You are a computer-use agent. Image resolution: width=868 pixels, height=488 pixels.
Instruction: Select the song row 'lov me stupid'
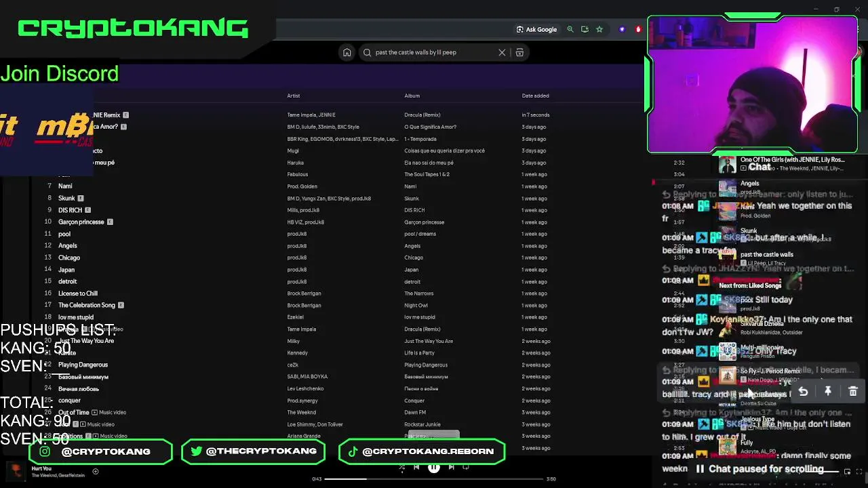(x=76, y=317)
